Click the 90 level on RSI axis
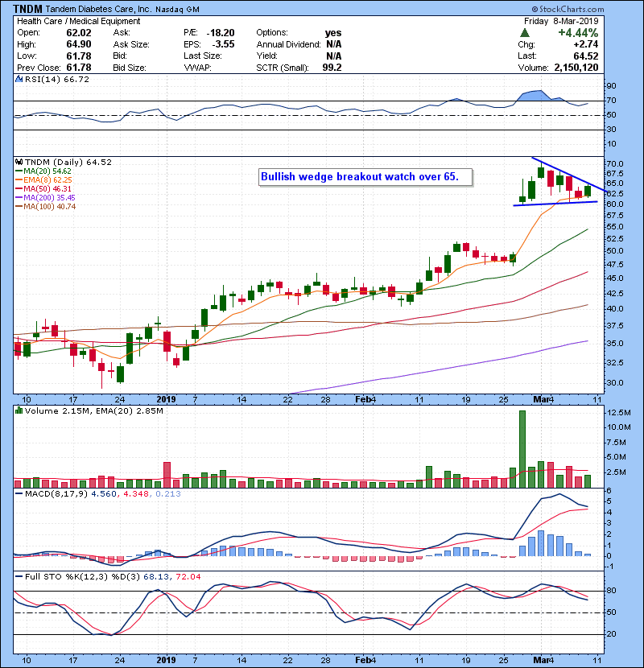The width and height of the screenshot is (644, 668). point(612,86)
